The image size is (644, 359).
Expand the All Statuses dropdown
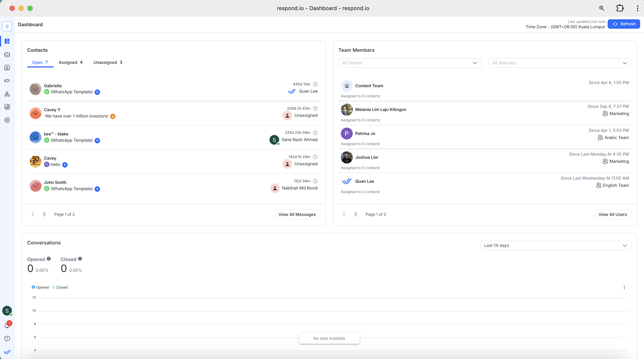[559, 63]
